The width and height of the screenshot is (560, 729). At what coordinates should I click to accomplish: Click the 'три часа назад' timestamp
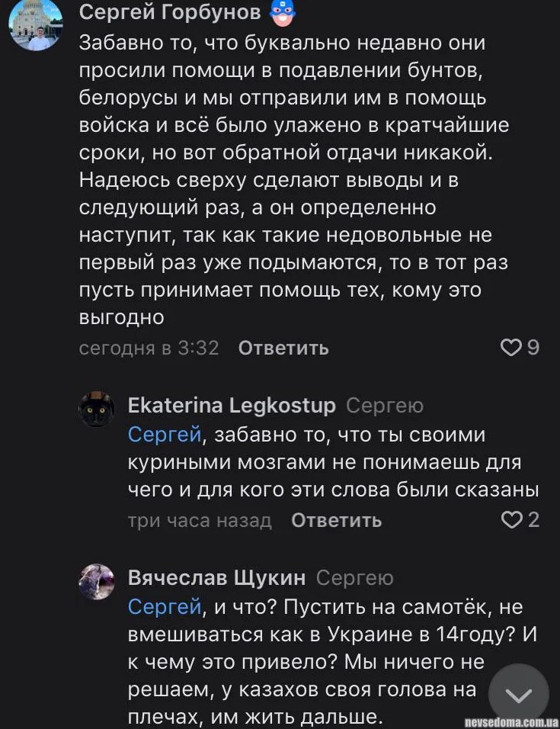[200, 521]
